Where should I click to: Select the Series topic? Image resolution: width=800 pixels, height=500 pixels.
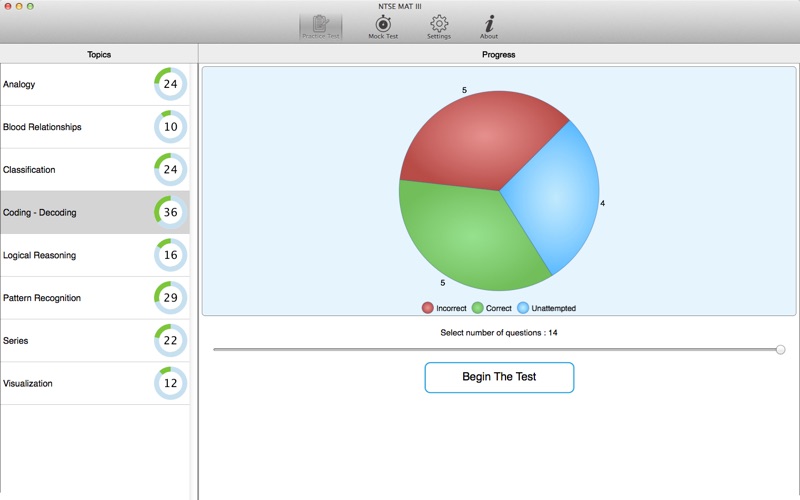point(95,341)
